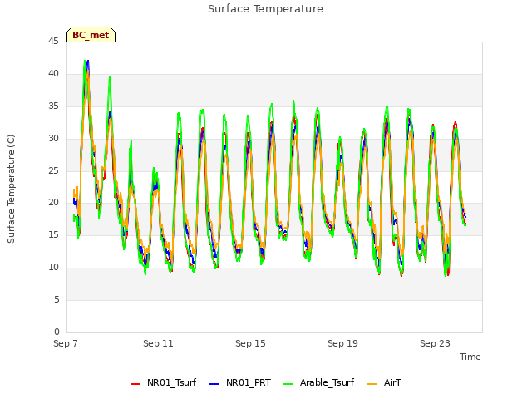Click the 20 y-axis tick label

point(53,203)
